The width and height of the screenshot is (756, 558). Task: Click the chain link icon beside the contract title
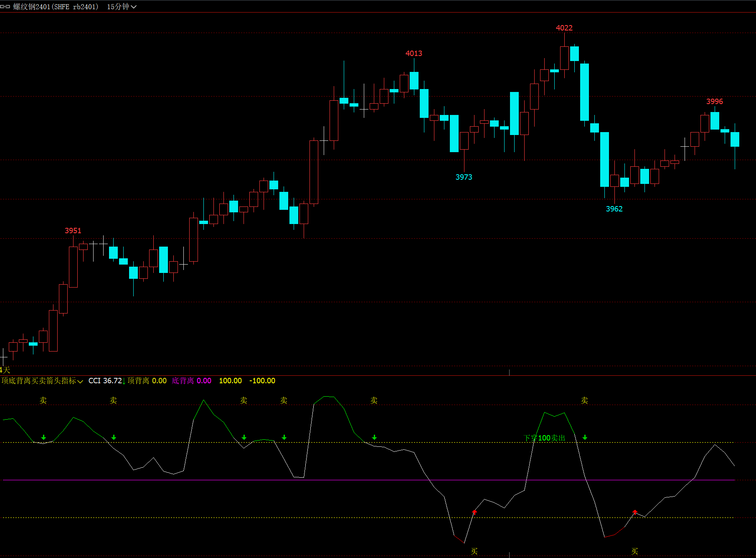tap(5, 7)
